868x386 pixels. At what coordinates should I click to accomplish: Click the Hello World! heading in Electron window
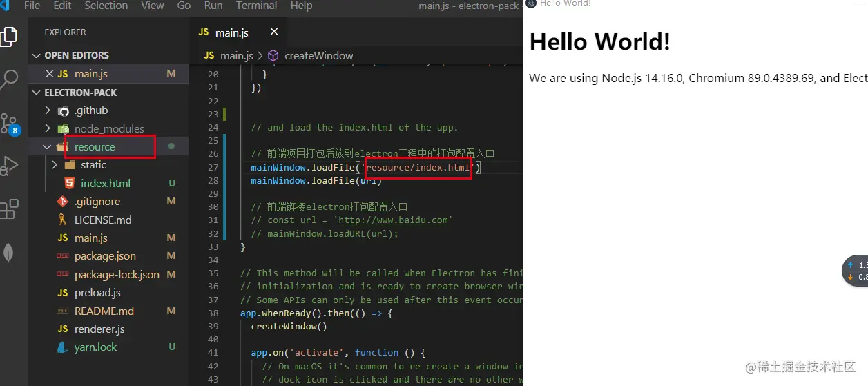click(x=599, y=42)
